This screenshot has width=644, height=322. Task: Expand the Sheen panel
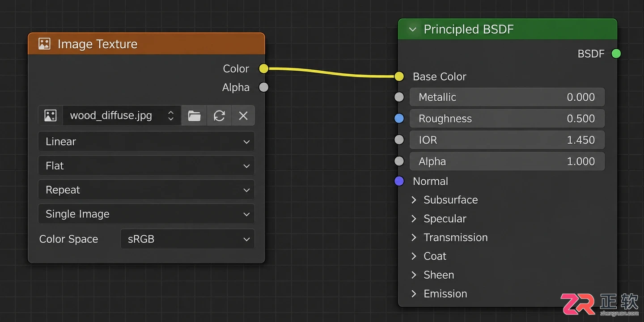pyautogui.click(x=414, y=275)
